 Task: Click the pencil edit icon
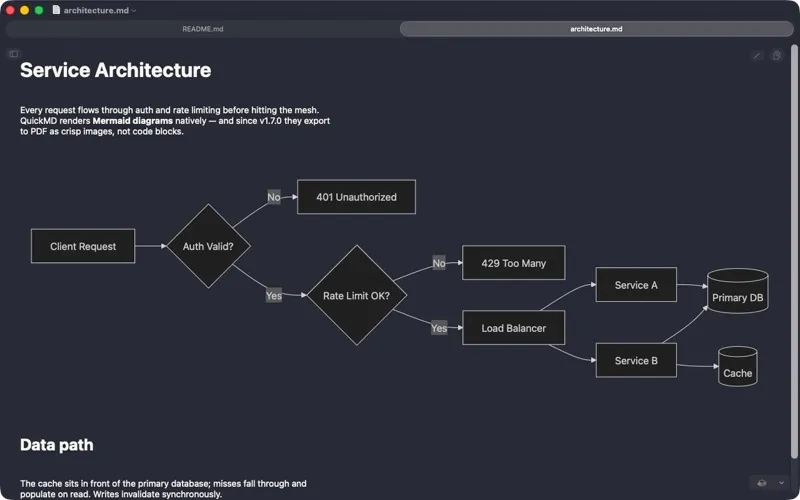[x=757, y=55]
